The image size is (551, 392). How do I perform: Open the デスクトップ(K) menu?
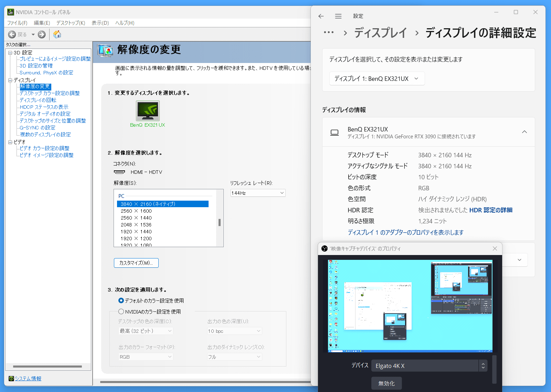(71, 23)
